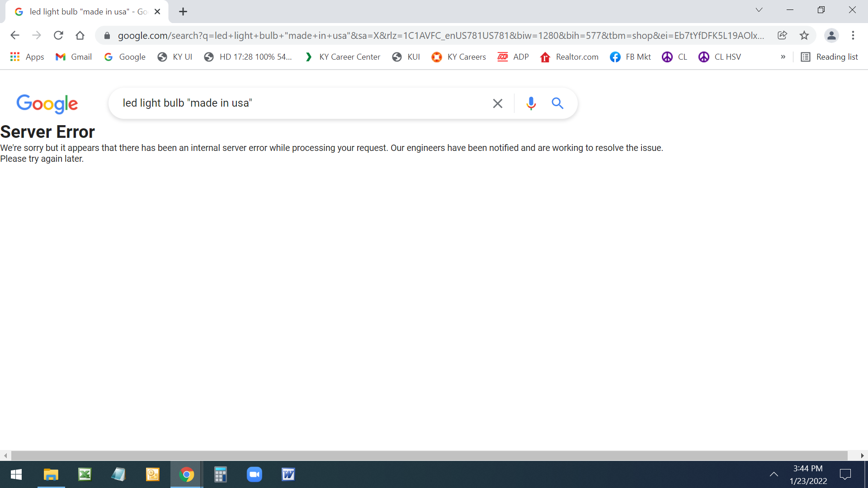The height and width of the screenshot is (488, 868).
Task: Open the Chrome three-dot menu
Action: tap(853, 35)
